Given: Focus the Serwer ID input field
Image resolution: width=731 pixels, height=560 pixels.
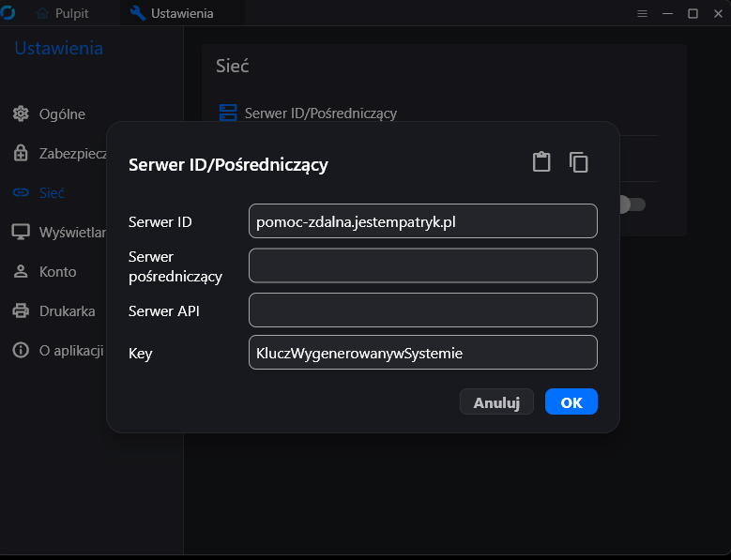Looking at the screenshot, I should (x=422, y=221).
